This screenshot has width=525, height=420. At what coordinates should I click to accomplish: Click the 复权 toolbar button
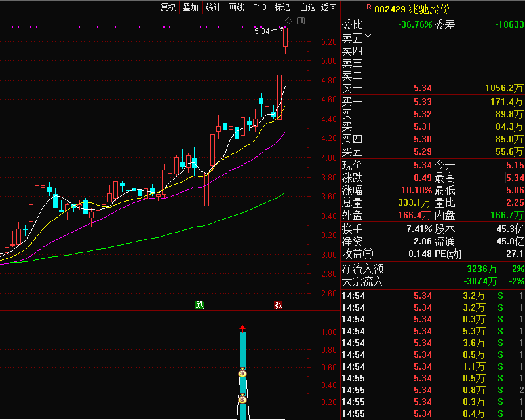click(168, 7)
